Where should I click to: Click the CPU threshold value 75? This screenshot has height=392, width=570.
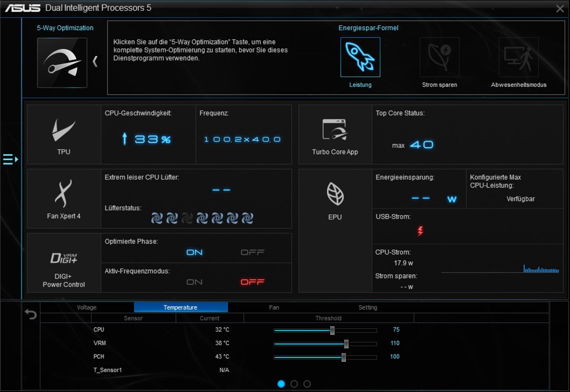pyautogui.click(x=396, y=330)
